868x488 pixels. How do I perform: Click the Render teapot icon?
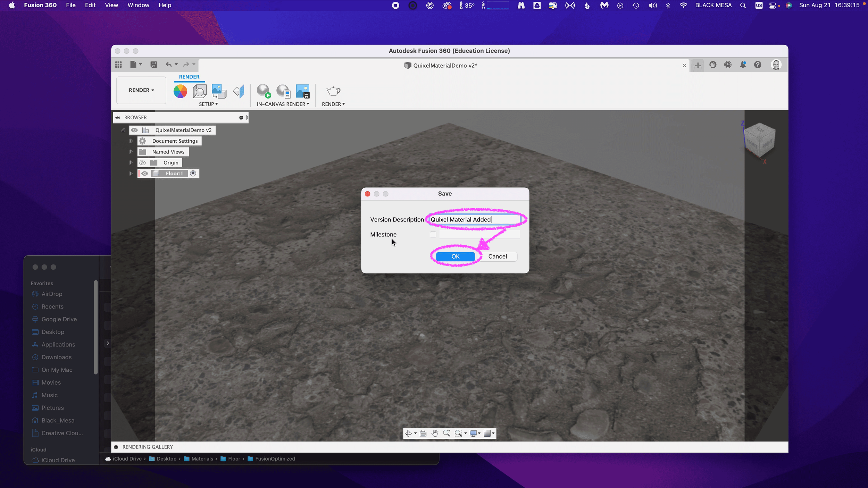point(333,91)
